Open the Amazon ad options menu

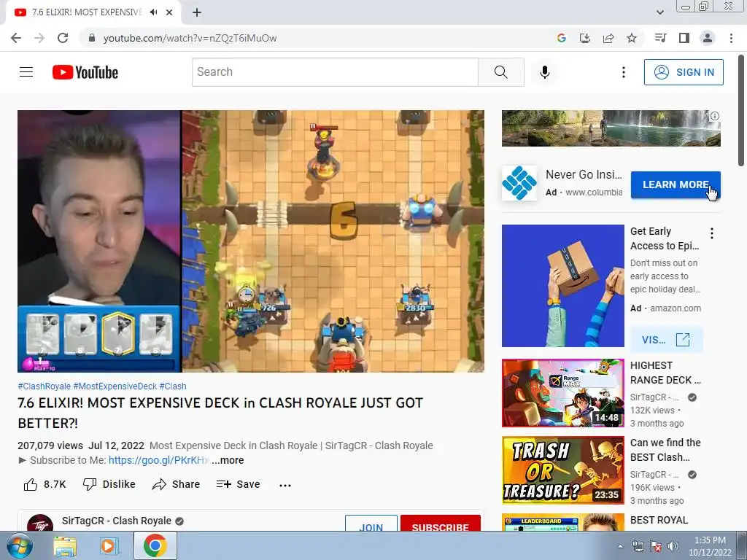click(712, 233)
